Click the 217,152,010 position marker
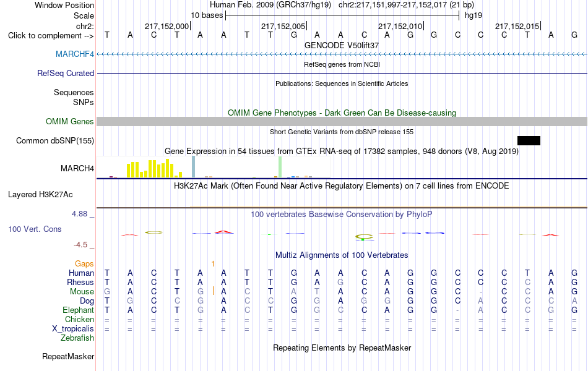This screenshot has width=588, height=371. tap(401, 26)
